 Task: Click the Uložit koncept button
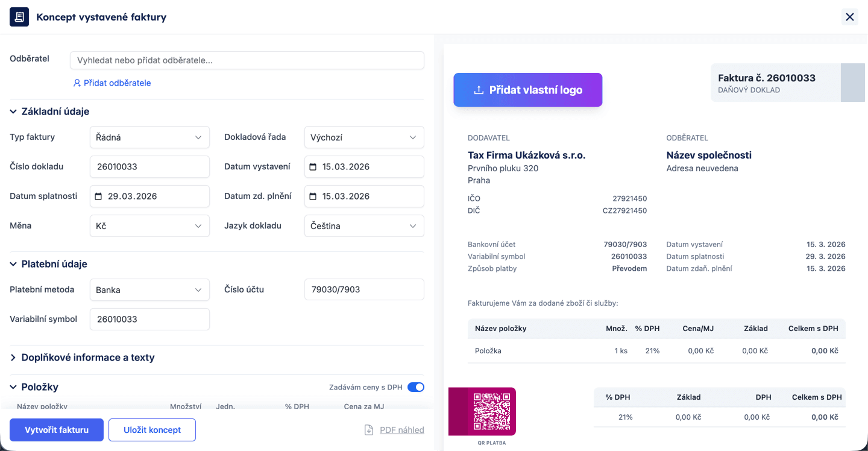[152, 430]
